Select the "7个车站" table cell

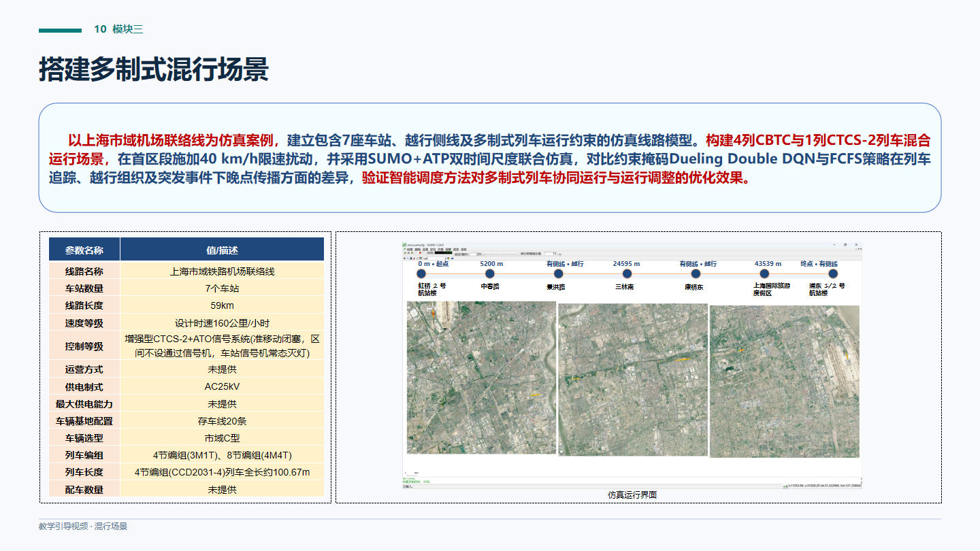point(223,288)
